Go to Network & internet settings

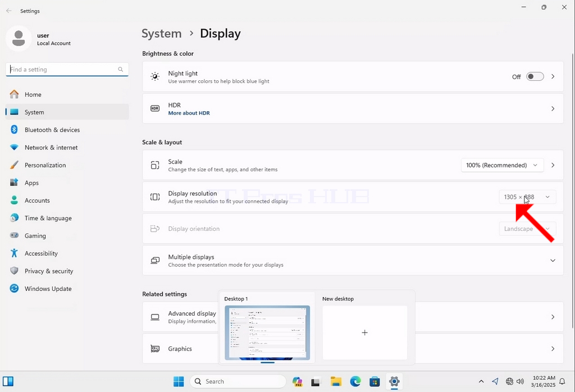click(x=67, y=147)
